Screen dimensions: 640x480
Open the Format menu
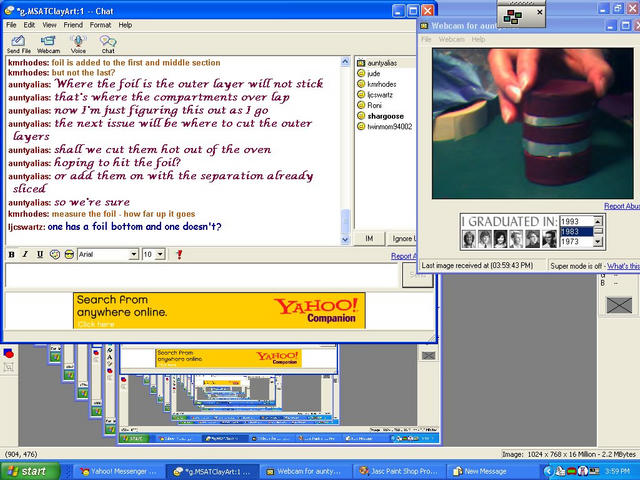[x=100, y=25]
